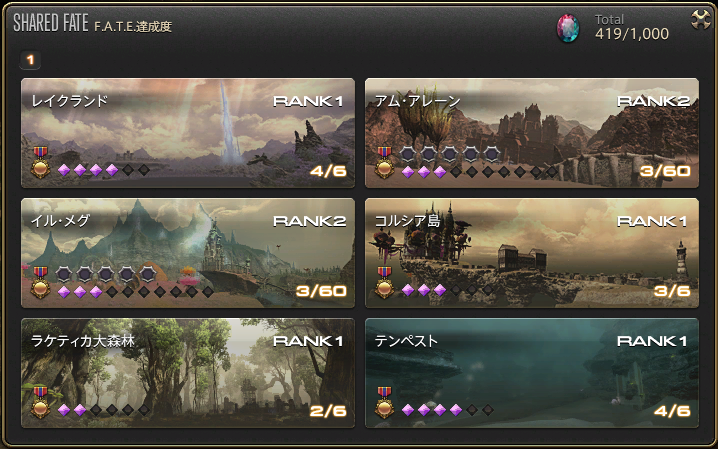The image size is (718, 449).
Task: Click the bicolor gemstone icon beside Total
Action: pyautogui.click(x=568, y=28)
